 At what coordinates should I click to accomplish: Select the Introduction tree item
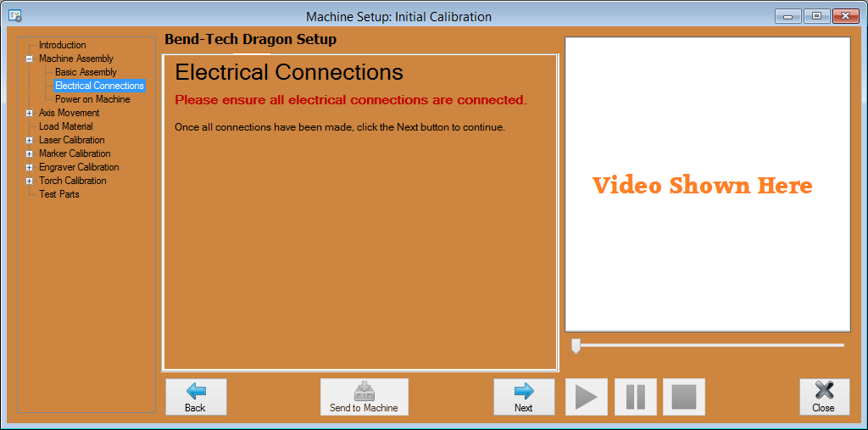pos(63,45)
